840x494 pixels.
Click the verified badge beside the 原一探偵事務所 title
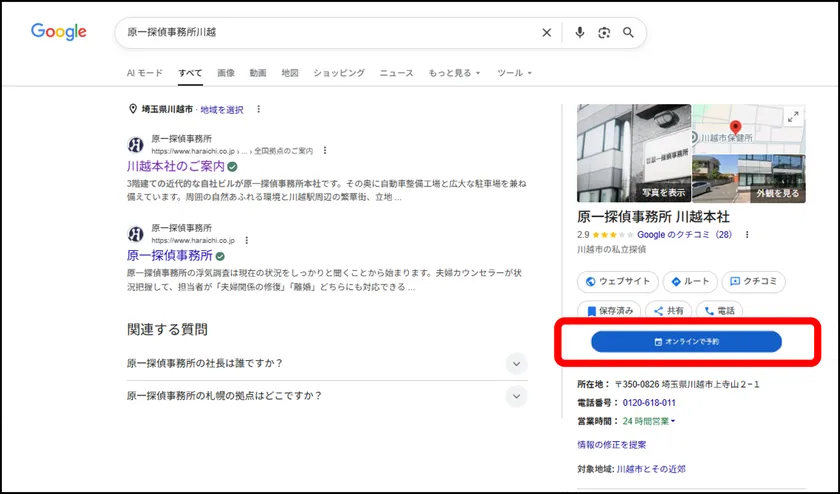click(x=220, y=256)
